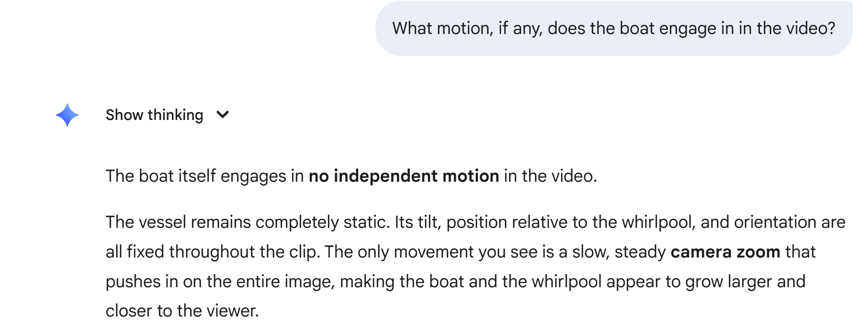The image size is (868, 331).
Task: Click the final line "closer to the viewer."
Action: pos(182,311)
